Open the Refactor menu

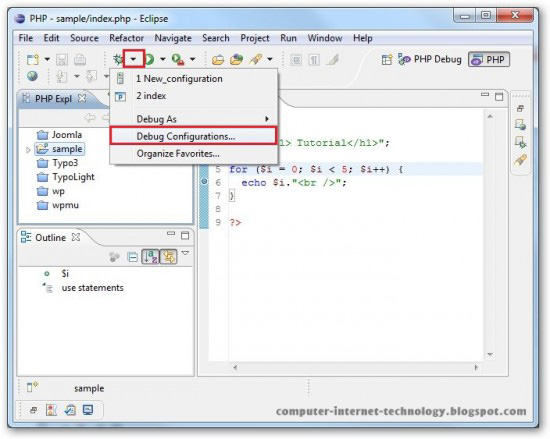[x=127, y=38]
